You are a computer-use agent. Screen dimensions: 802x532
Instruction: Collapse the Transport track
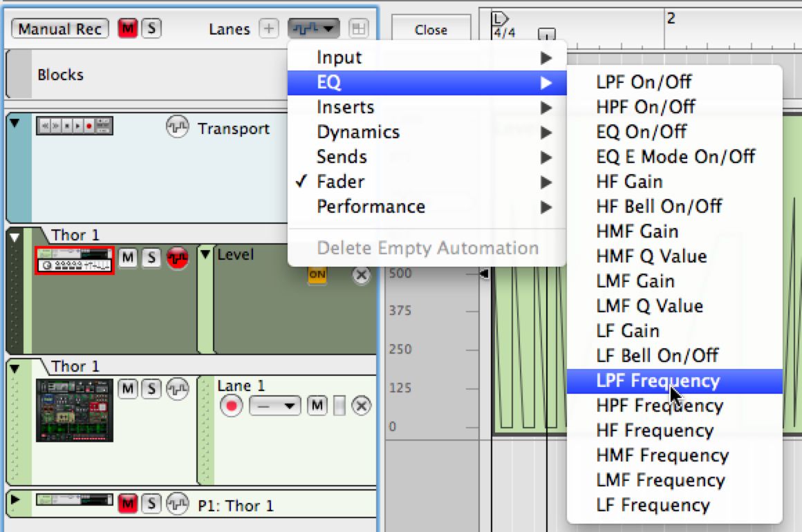tap(15, 123)
